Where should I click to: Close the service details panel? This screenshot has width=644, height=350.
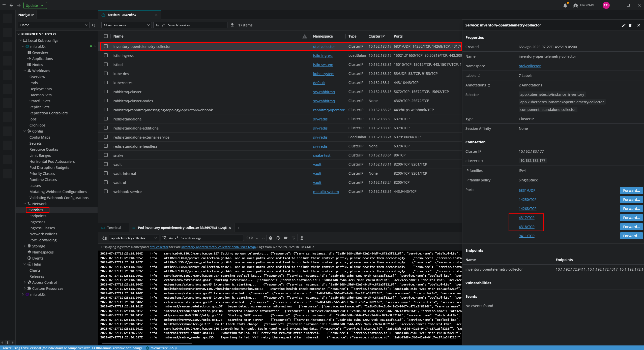[x=638, y=25]
